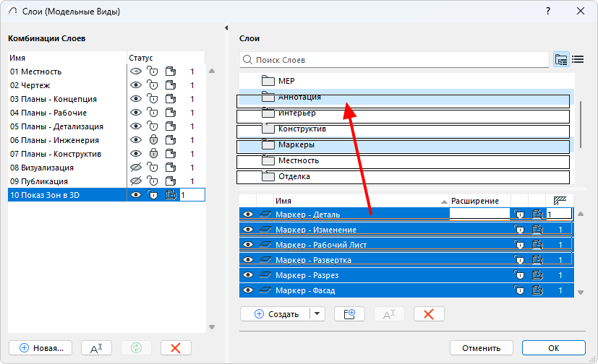Toggle eye icon of Маркер - Изменение layer
This screenshot has height=364, width=598.
click(248, 230)
